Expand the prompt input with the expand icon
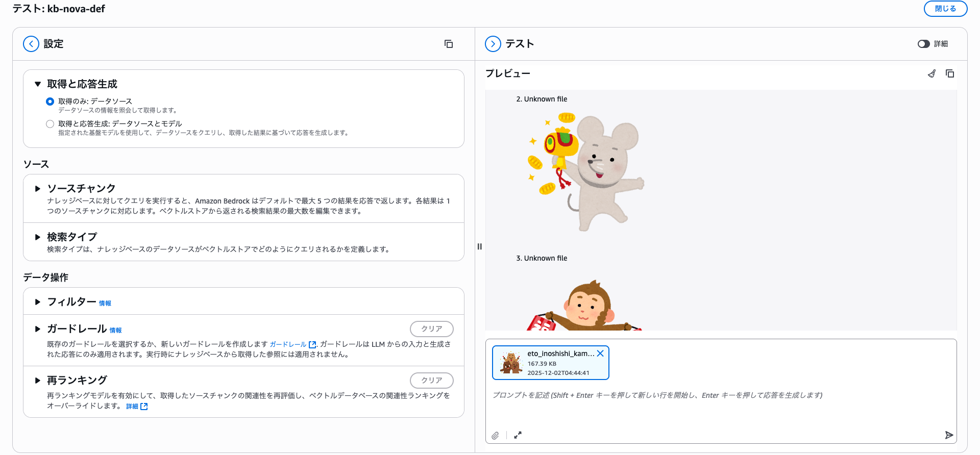This screenshot has width=980, height=455. [518, 435]
